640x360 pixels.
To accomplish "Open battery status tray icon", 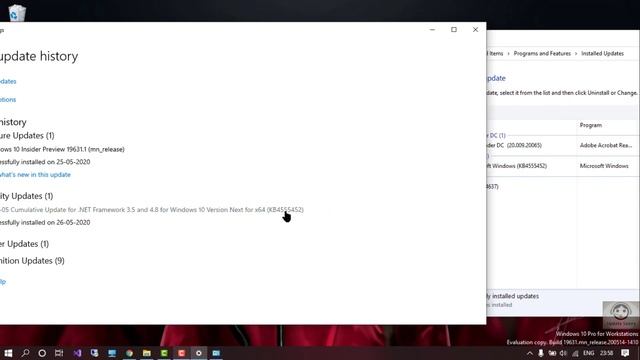I will (552, 353).
